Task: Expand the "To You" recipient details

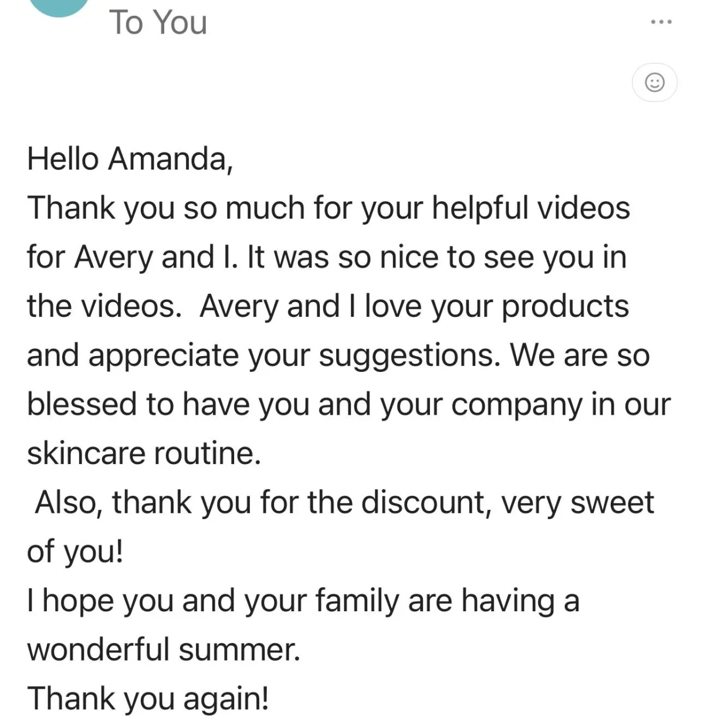Action: (x=158, y=22)
